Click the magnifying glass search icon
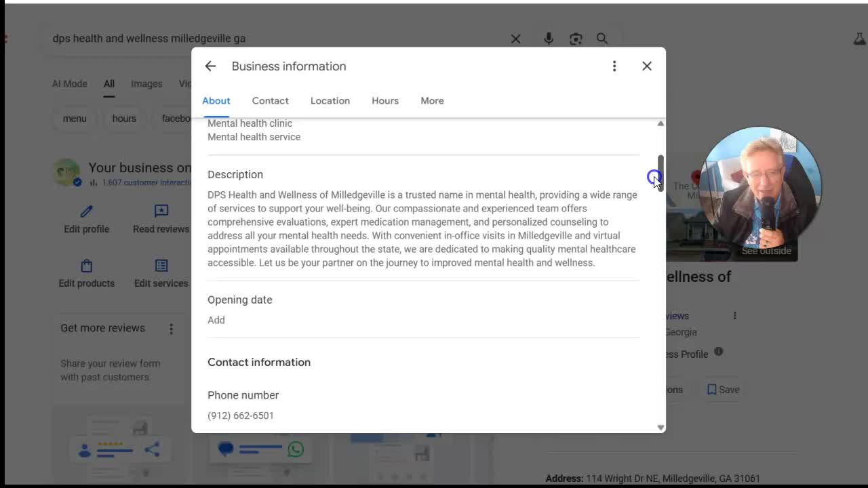Screen dimensions: 868x488 pyautogui.click(x=602, y=39)
